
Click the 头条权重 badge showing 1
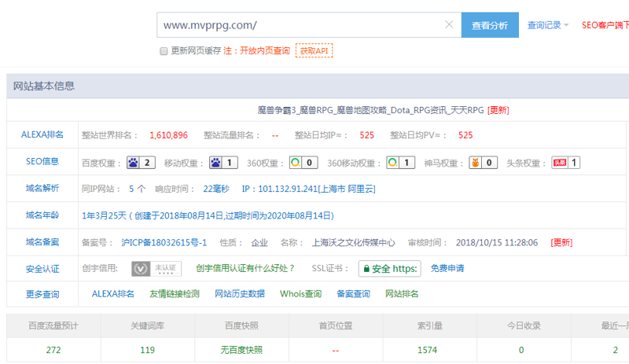pos(565,163)
